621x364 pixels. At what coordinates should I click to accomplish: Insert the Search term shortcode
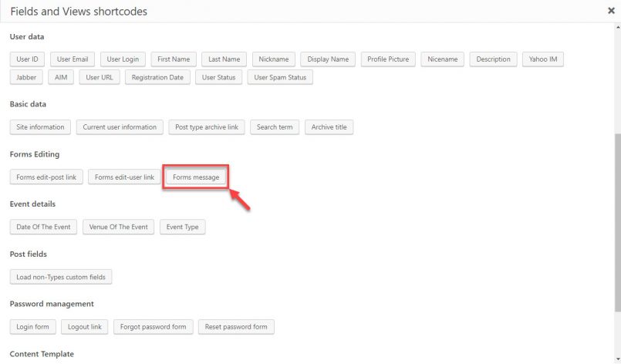point(275,127)
